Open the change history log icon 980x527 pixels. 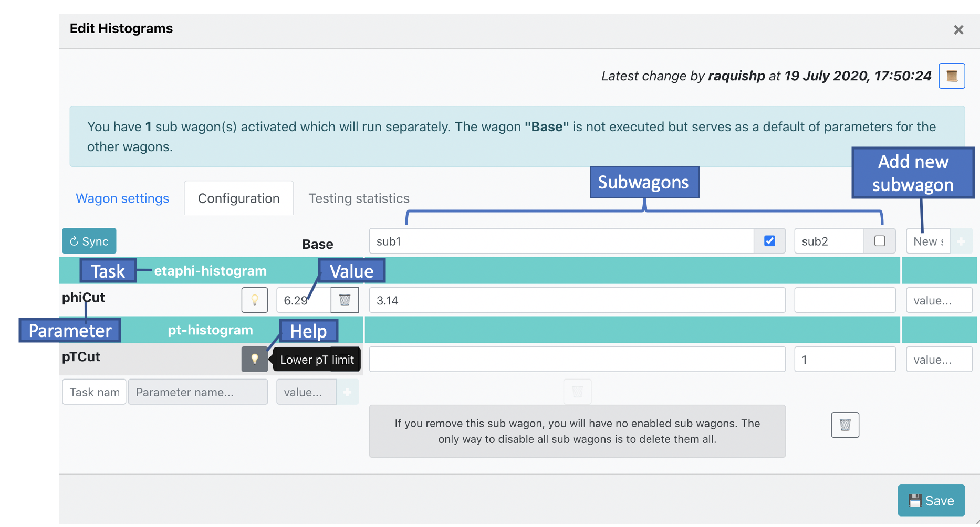click(951, 76)
